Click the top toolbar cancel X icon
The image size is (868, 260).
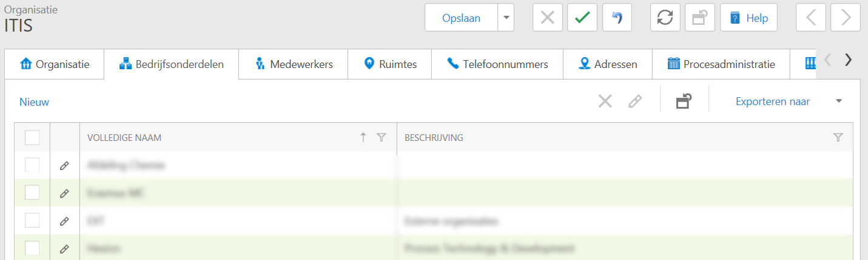pyautogui.click(x=548, y=18)
